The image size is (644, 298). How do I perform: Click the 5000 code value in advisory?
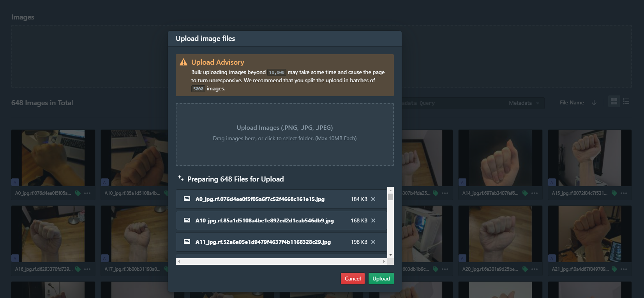[x=198, y=89]
